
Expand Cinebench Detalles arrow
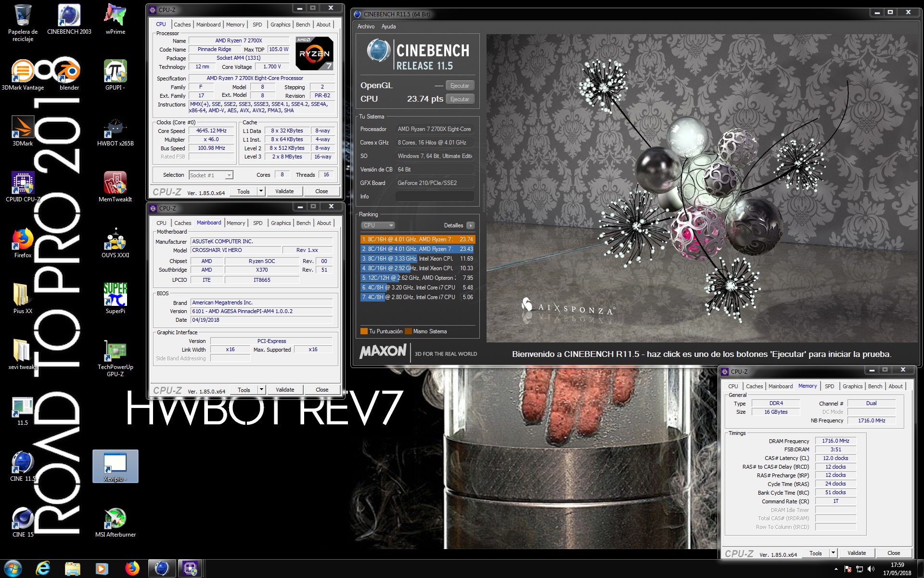click(470, 225)
